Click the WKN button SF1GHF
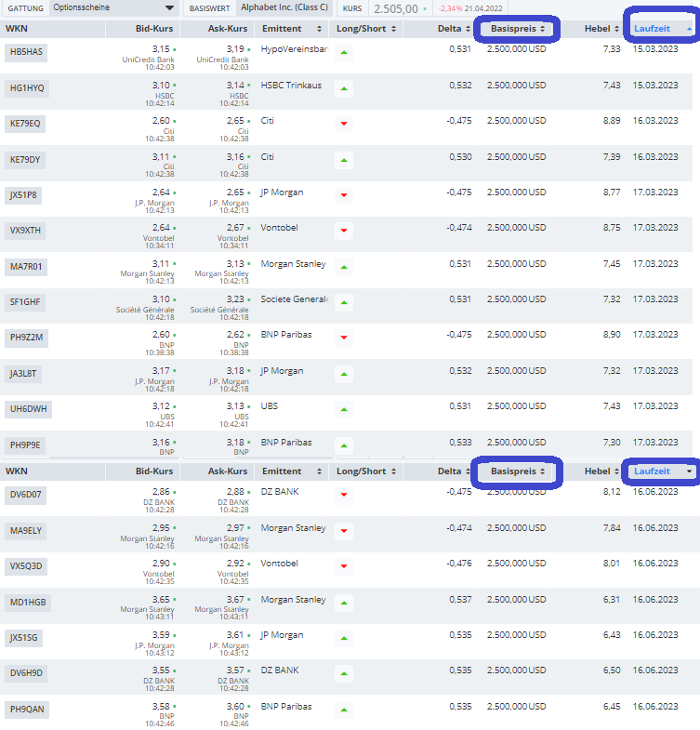 pos(25,302)
